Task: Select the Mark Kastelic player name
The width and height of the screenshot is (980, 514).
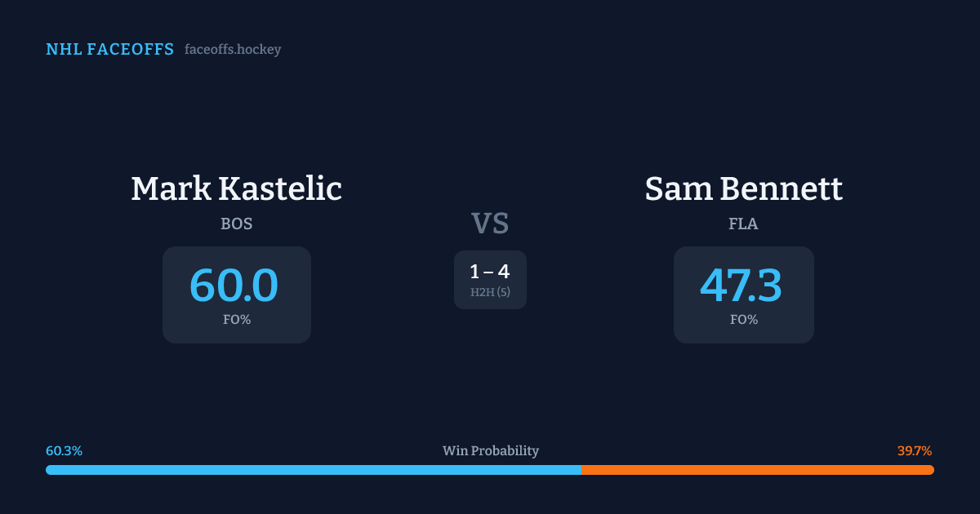Action: pyautogui.click(x=236, y=189)
